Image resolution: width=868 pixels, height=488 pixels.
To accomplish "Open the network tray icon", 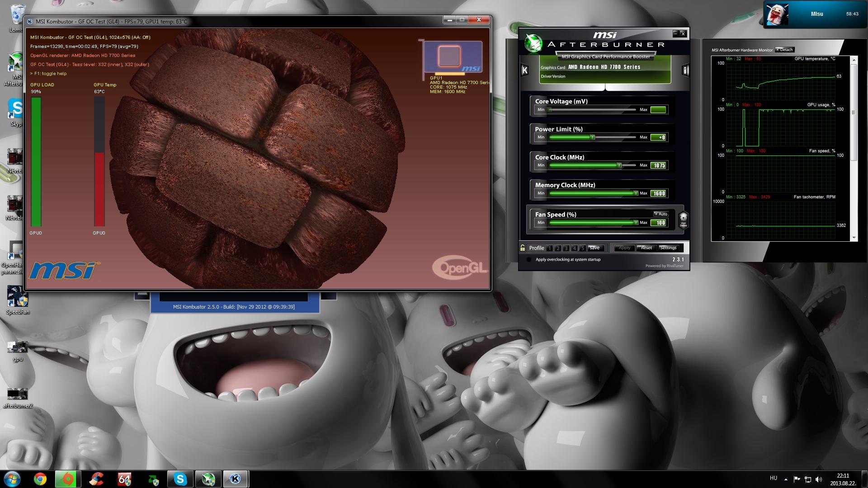I will coord(808,479).
